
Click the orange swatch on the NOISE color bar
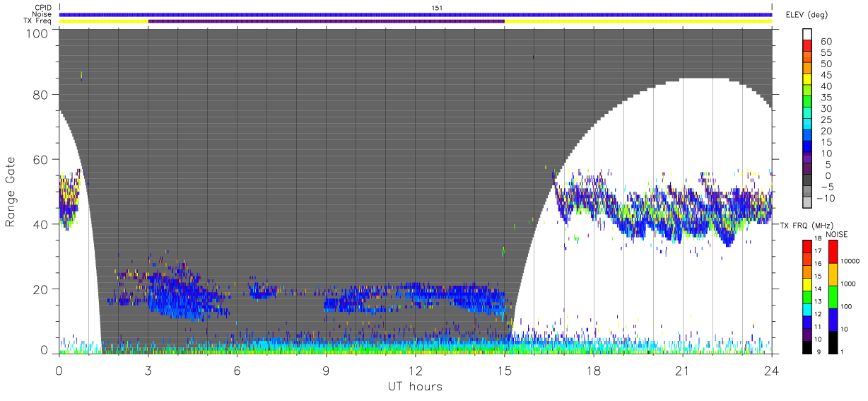(832, 274)
